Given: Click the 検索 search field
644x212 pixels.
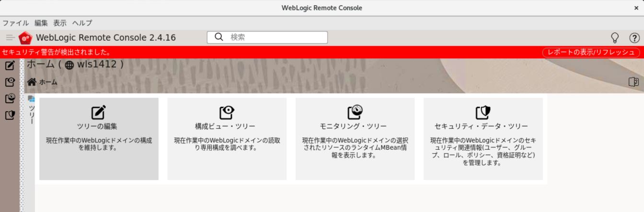Looking at the screenshot, I should [x=273, y=37].
